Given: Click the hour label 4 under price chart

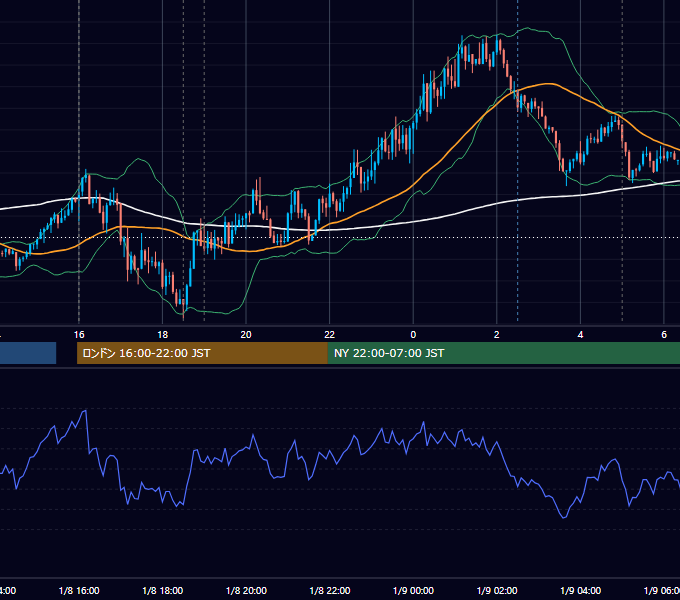Looking at the screenshot, I should [580, 335].
